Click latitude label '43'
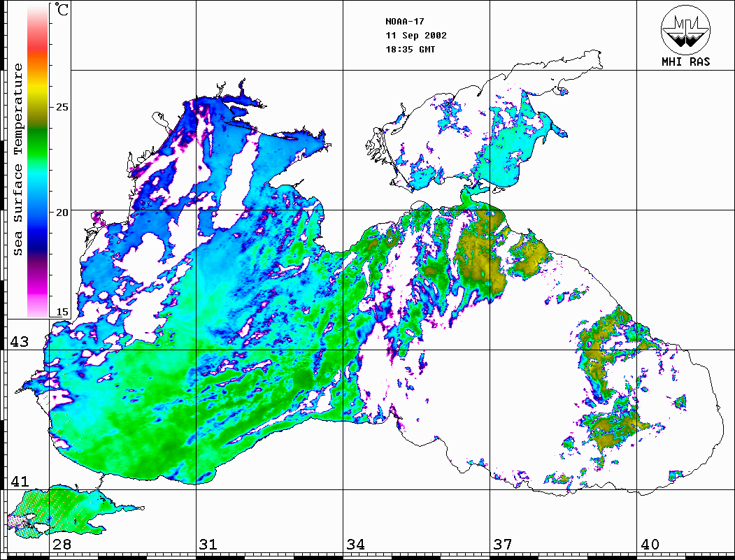This screenshot has width=735, height=560. pos(19,342)
